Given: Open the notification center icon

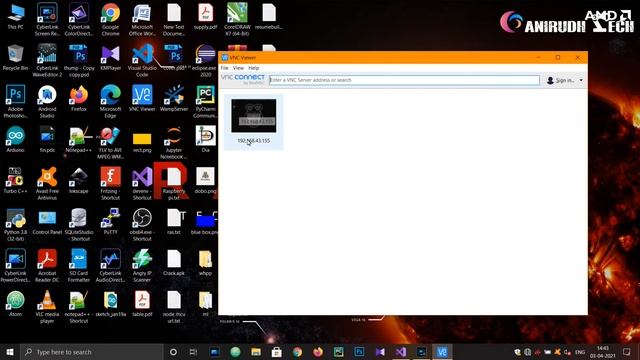Looking at the screenshot, I should click(x=627, y=352).
